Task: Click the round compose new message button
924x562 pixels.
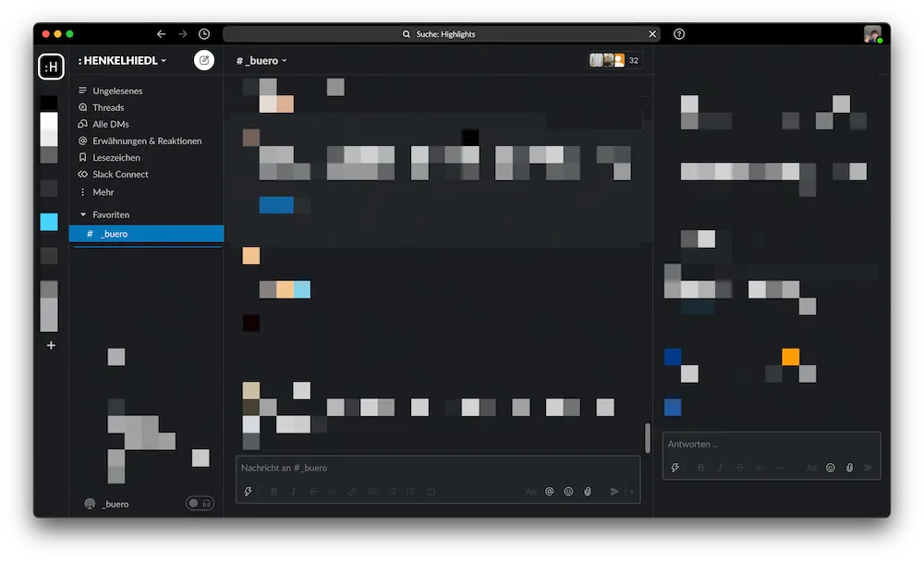Action: coord(204,60)
